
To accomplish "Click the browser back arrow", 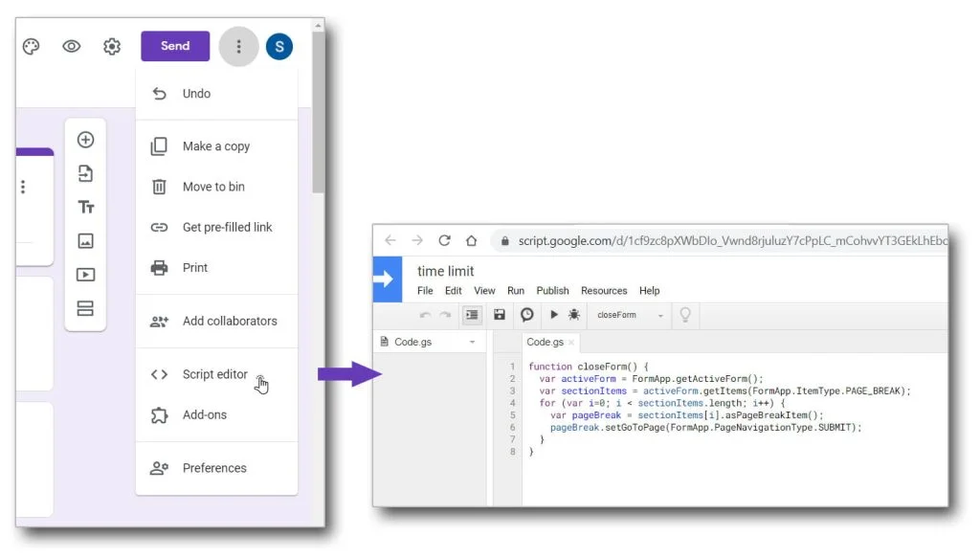I will click(390, 240).
